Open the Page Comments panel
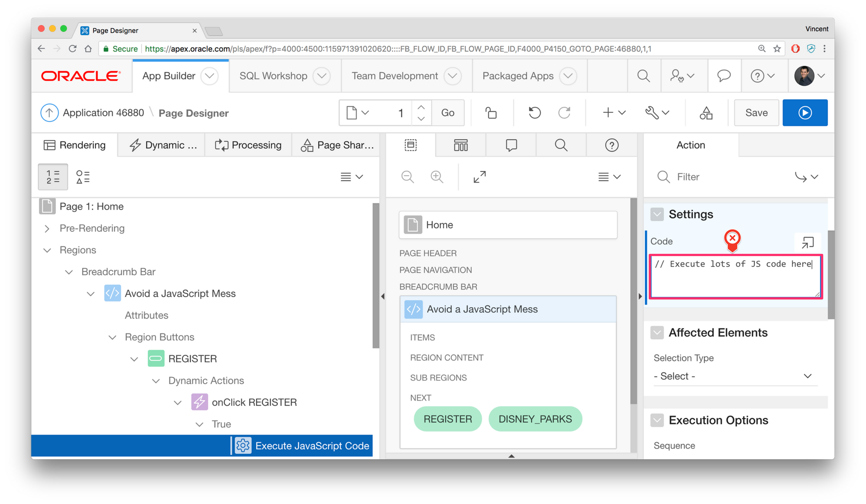This screenshot has height=504, width=866. (511, 145)
